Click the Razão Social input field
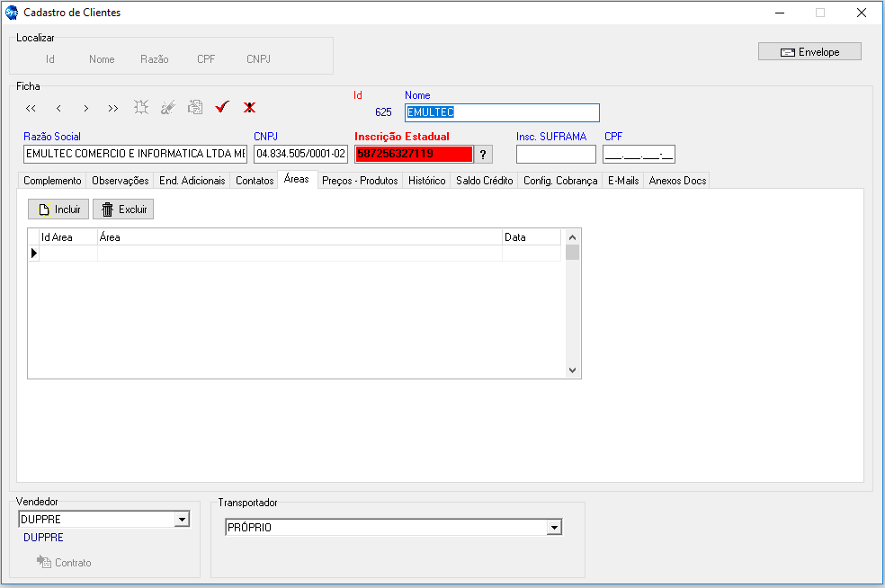 (135, 154)
